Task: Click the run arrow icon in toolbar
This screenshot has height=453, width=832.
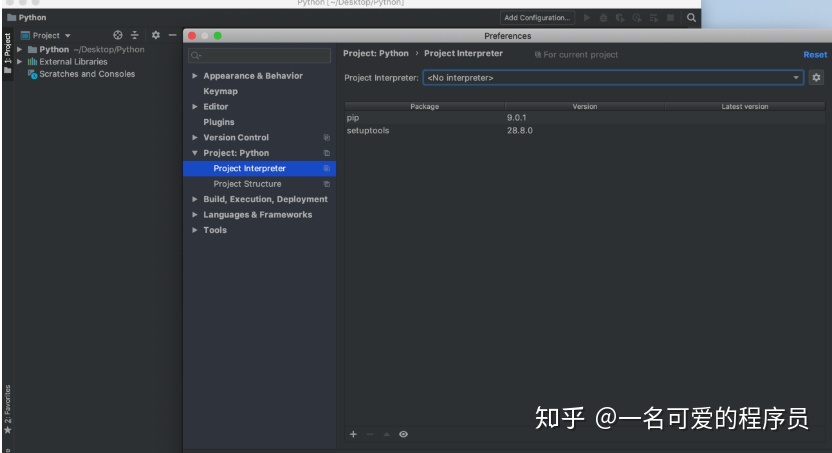Action: 587,18
